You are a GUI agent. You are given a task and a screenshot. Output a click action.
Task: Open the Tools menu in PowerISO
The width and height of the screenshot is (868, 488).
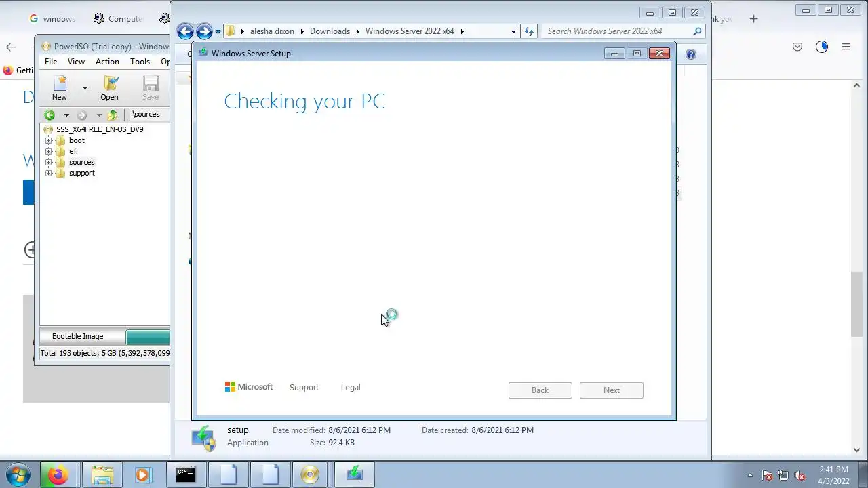[x=140, y=62]
